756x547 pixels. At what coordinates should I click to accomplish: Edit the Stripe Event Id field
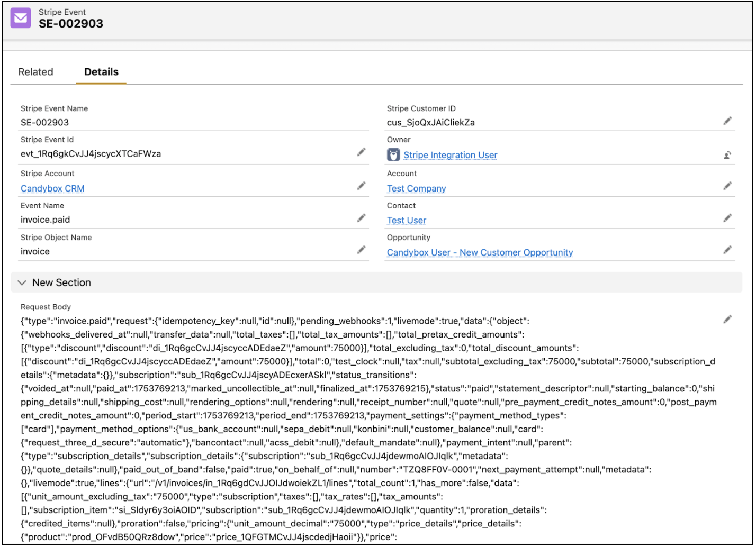click(x=361, y=152)
